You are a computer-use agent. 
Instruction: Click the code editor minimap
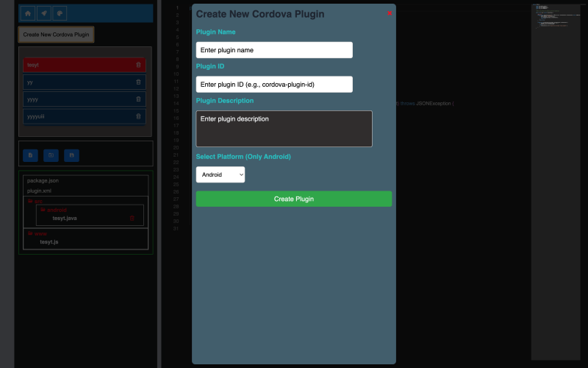click(556, 182)
